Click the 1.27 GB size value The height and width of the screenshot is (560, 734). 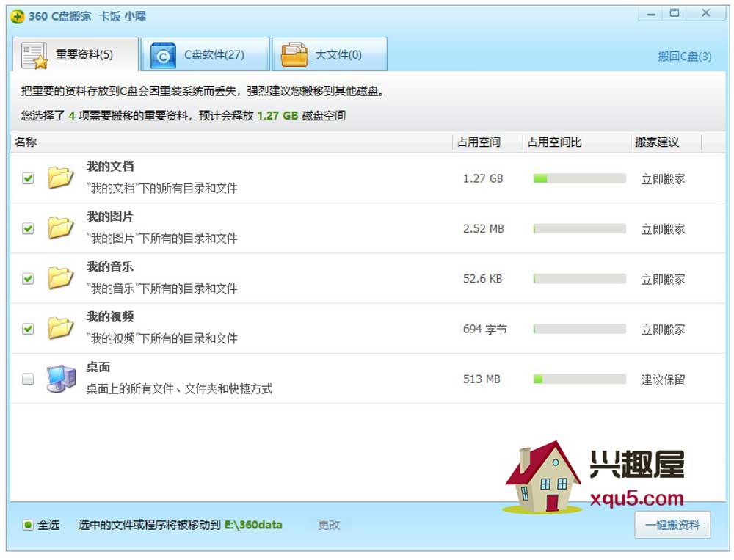[483, 178]
